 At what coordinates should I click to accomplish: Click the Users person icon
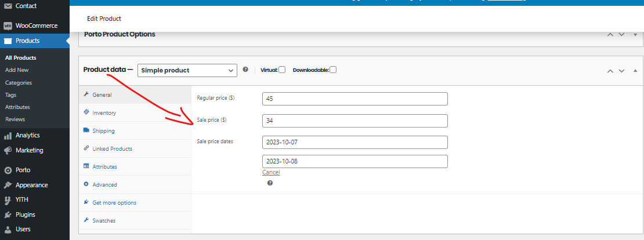pos(8,230)
